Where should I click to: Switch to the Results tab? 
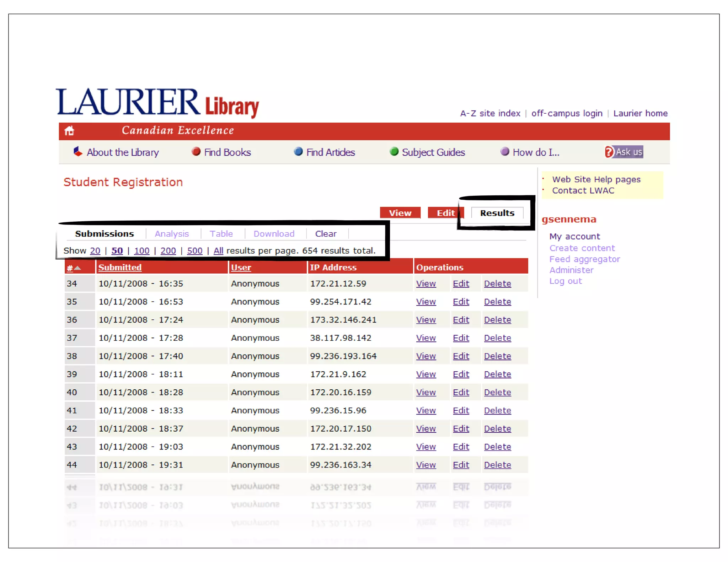(497, 213)
